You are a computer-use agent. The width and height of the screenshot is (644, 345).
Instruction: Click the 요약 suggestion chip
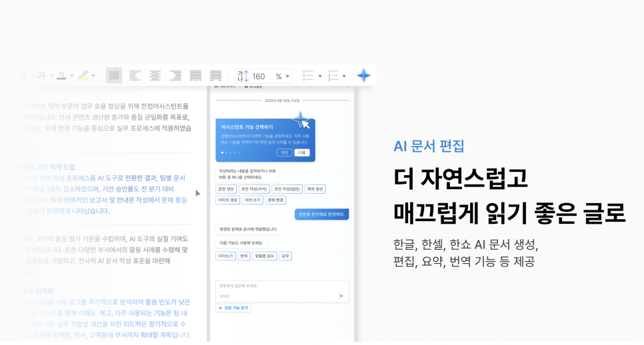(285, 256)
